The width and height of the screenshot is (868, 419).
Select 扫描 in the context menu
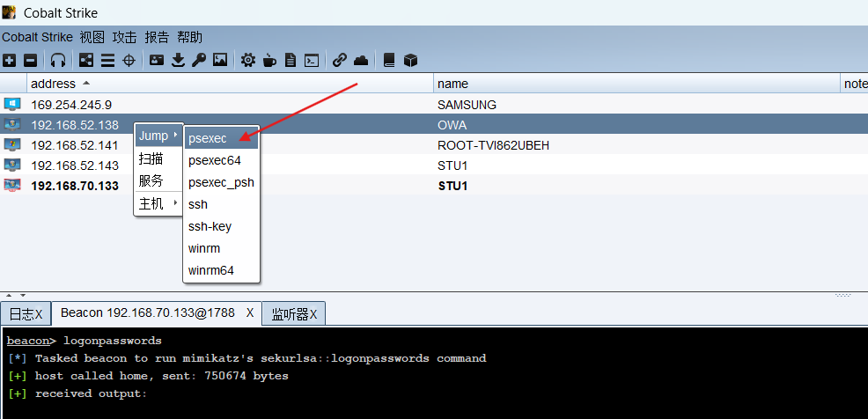click(x=158, y=158)
